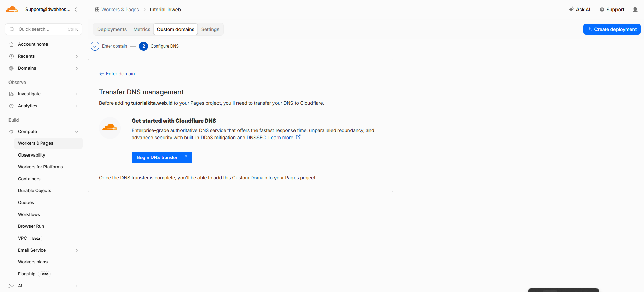Switch to the Metrics tab
The height and width of the screenshot is (292, 644).
(142, 29)
